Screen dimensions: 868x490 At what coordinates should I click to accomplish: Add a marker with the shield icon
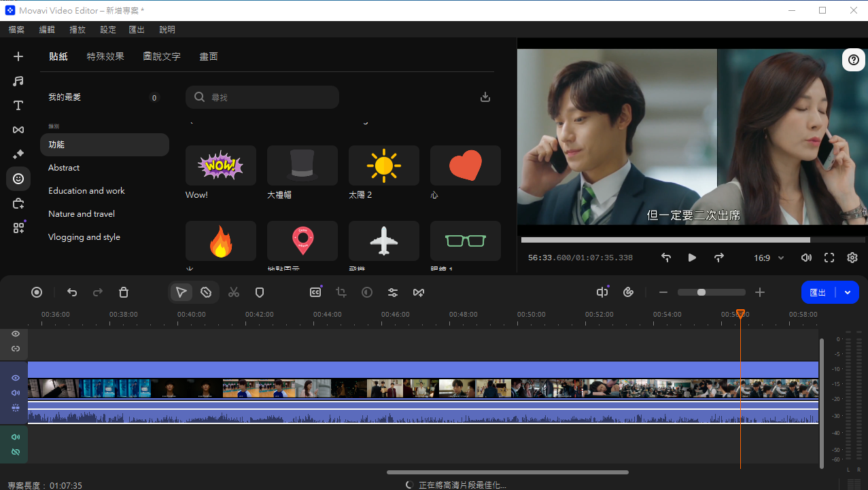tap(259, 292)
